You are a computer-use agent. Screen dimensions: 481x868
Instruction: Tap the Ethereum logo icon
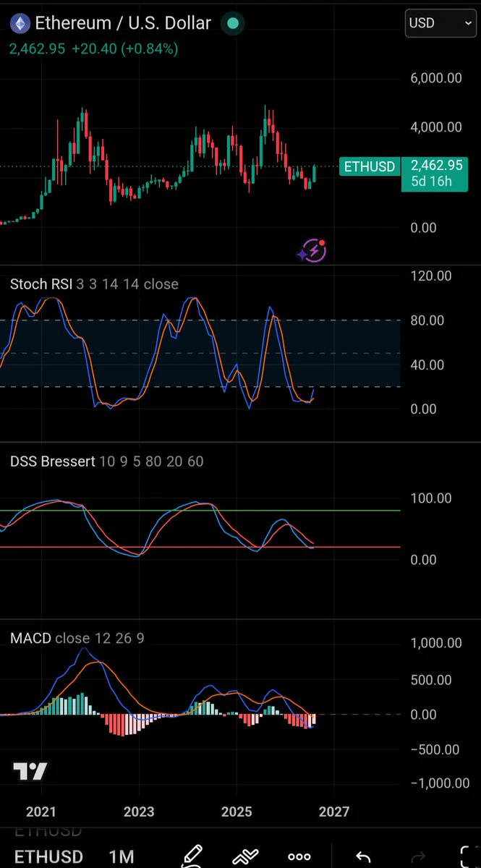[x=20, y=23]
